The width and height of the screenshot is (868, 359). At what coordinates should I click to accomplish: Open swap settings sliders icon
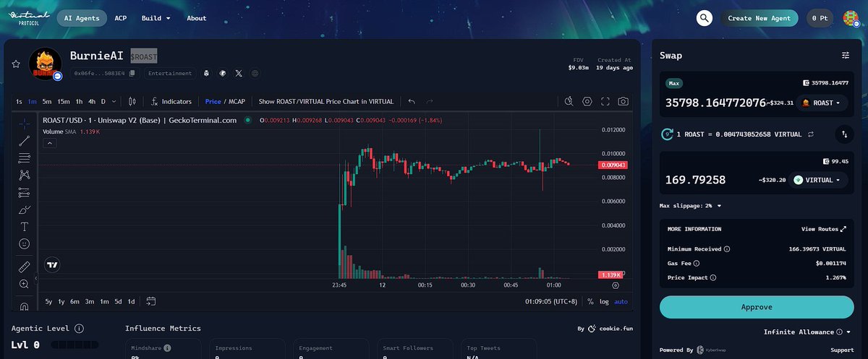point(846,56)
